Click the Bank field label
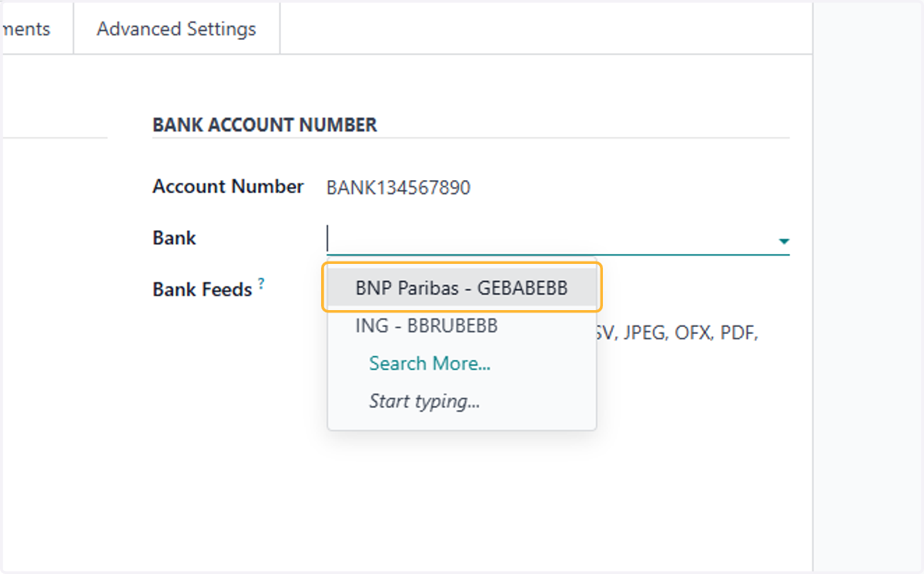Image resolution: width=924 pixels, height=574 pixels. click(x=174, y=239)
